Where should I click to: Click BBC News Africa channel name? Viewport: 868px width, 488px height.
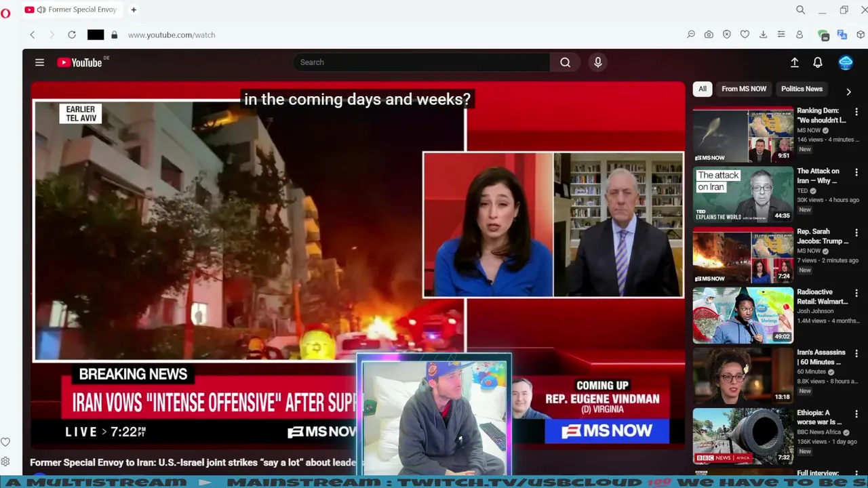coord(818,432)
